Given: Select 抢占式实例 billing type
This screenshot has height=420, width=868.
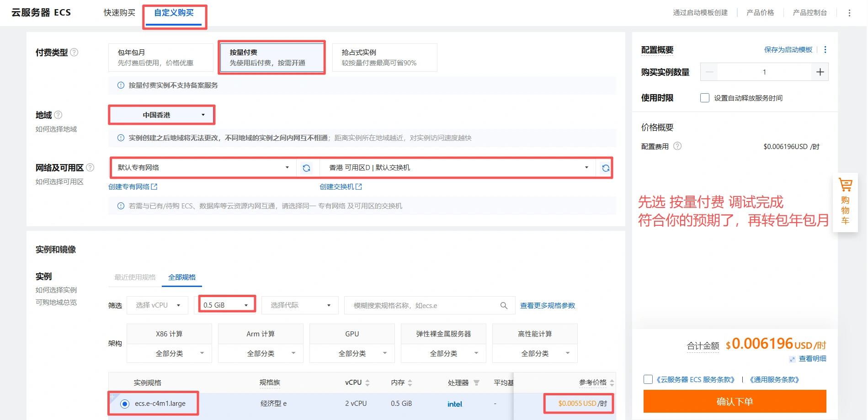Looking at the screenshot, I should [385, 58].
